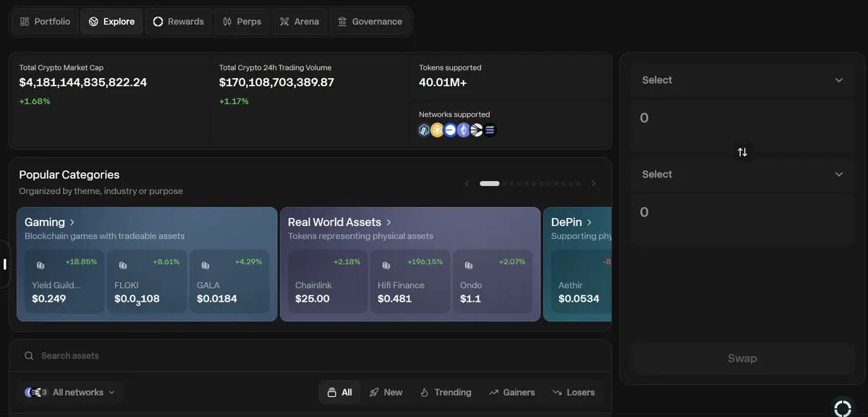Go to next categories page arrow
The width and height of the screenshot is (868, 417).
(594, 183)
